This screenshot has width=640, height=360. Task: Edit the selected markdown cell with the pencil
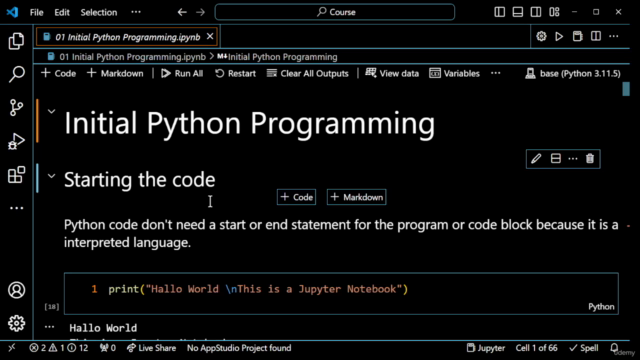coord(536,158)
